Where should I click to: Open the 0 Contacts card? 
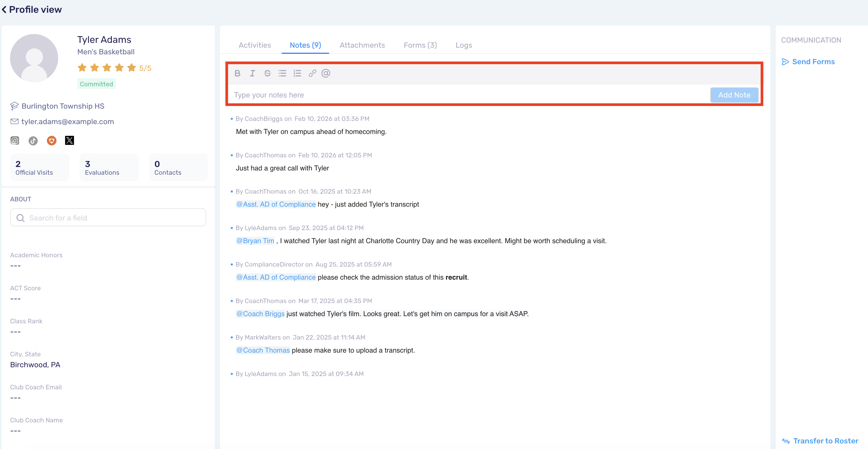pos(178,168)
